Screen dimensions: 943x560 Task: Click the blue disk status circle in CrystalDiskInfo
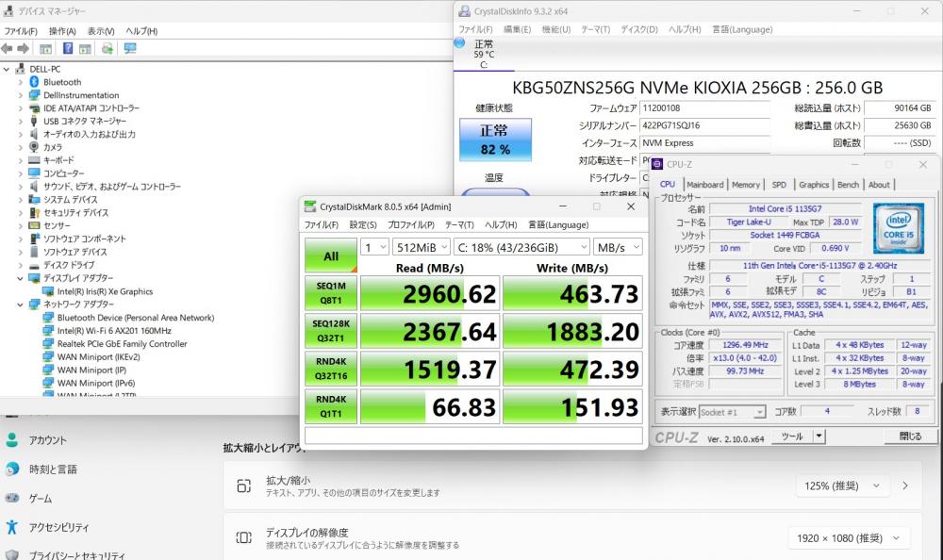coord(459,43)
